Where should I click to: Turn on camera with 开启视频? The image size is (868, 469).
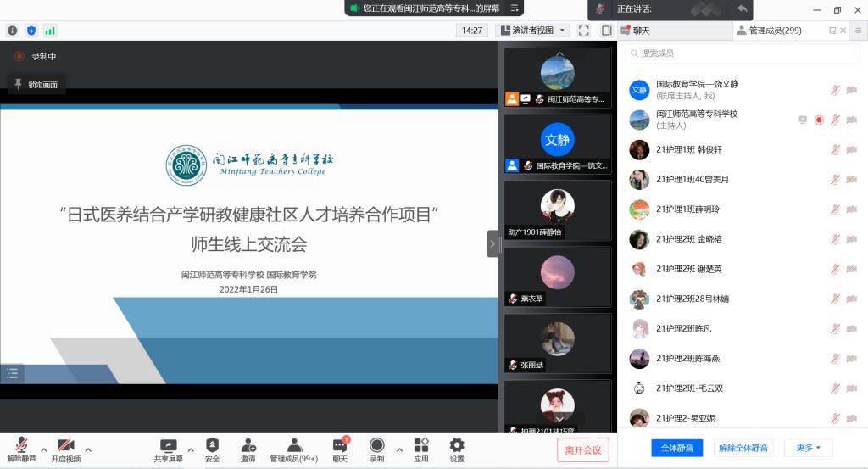coord(66,445)
